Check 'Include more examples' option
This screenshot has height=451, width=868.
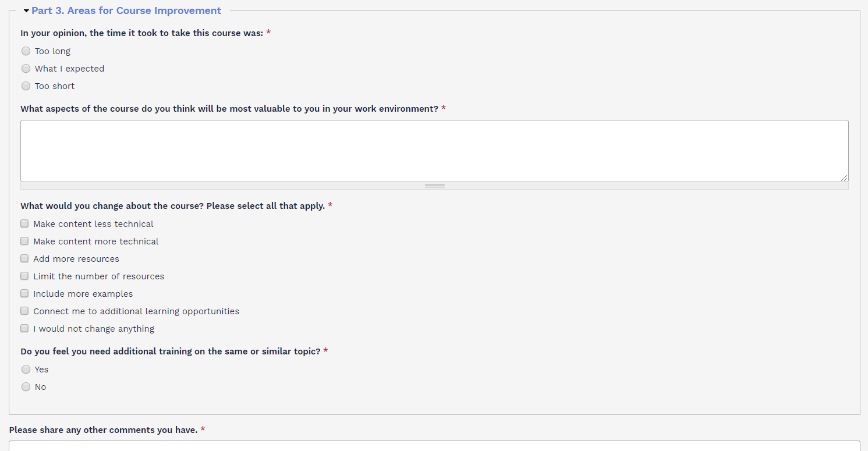[24, 293]
